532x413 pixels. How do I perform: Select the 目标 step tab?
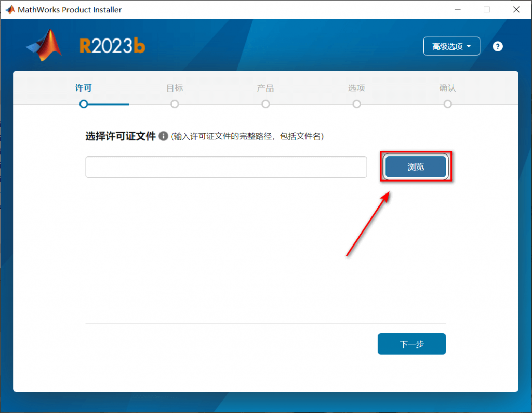(175, 88)
